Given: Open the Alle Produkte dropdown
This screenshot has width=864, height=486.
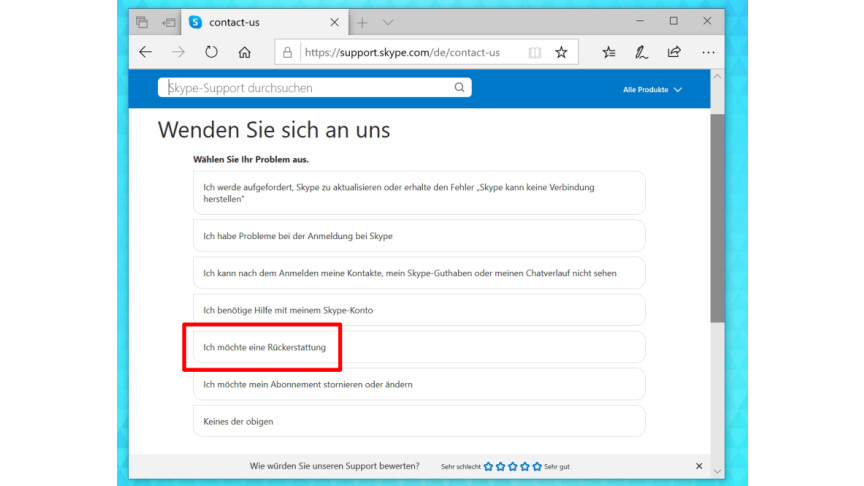Looking at the screenshot, I should (x=652, y=90).
